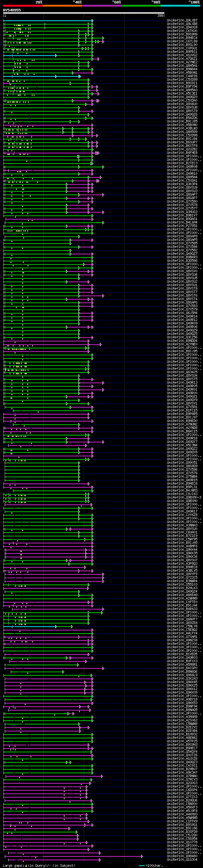
Task: Select the UniRef100_B9FY94 label
Action: coord(182,87)
